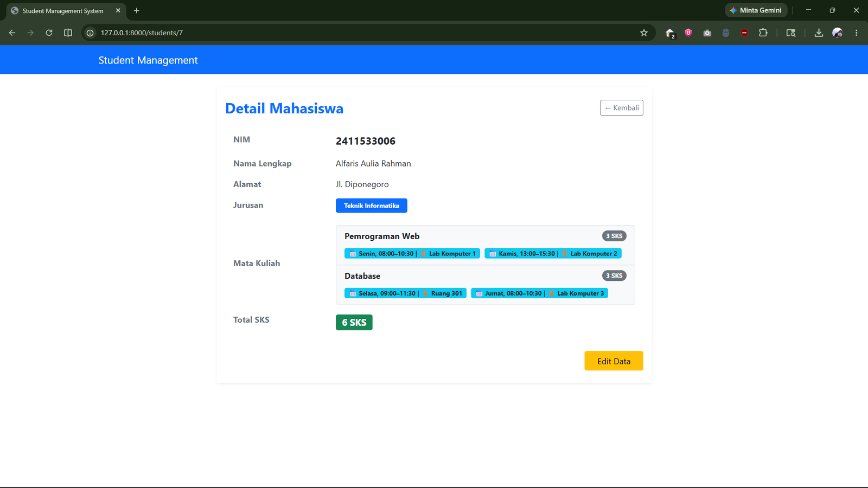868x488 pixels.
Task: Open the home extension icon with badge
Action: [670, 33]
